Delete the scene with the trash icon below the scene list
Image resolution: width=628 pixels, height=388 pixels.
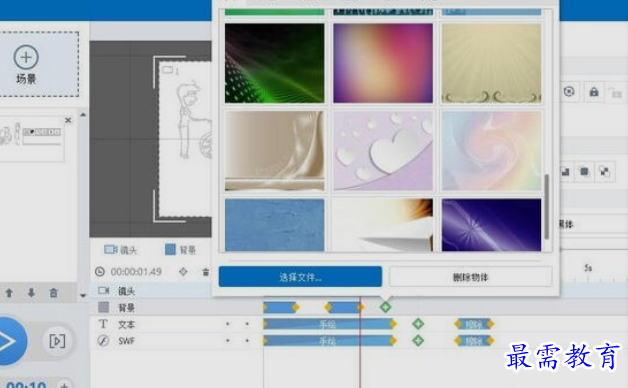coord(53,293)
